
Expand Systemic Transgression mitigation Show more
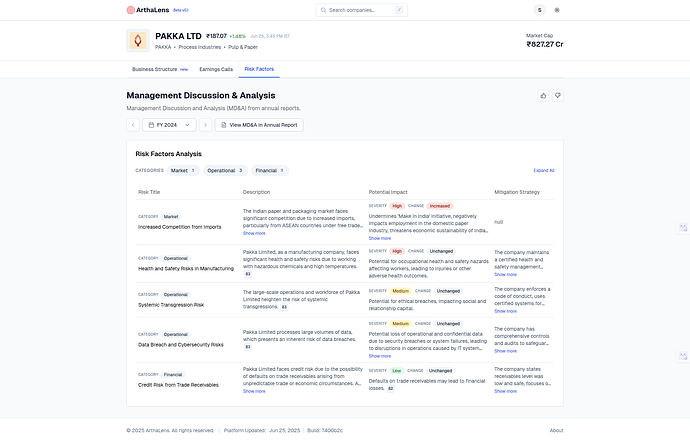click(x=505, y=311)
